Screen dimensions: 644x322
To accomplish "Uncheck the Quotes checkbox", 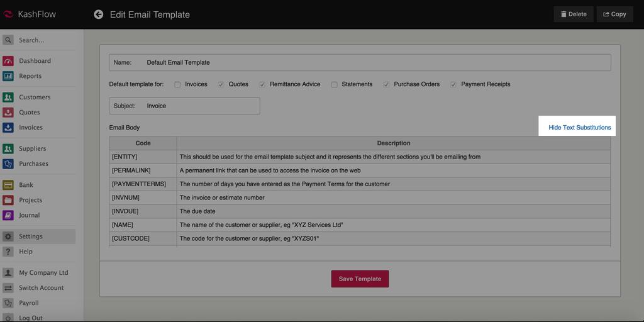I will click(x=221, y=84).
